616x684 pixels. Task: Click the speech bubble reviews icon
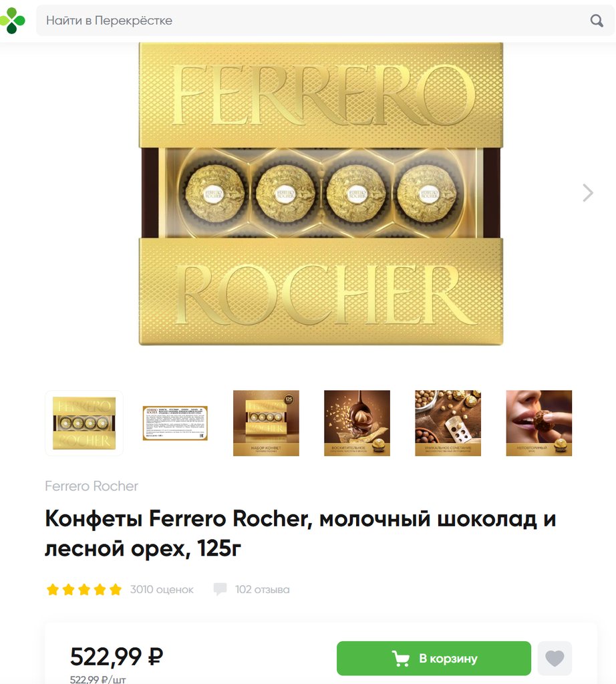[220, 589]
